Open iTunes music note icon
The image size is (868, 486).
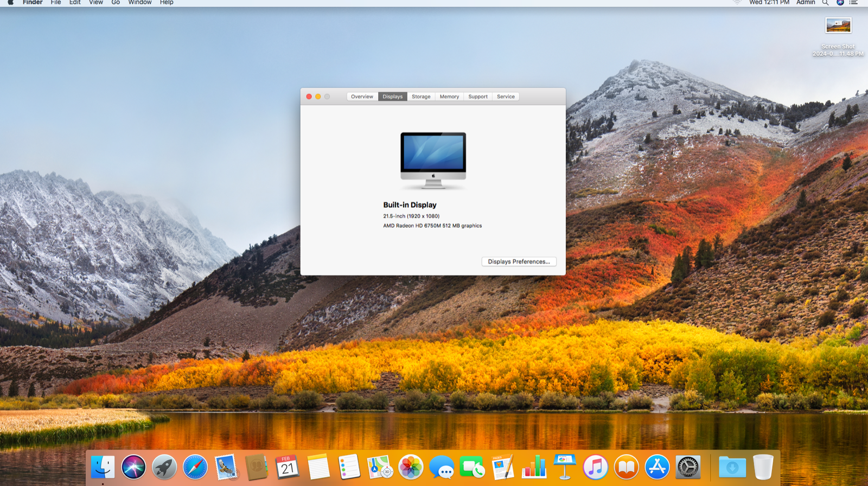point(596,467)
